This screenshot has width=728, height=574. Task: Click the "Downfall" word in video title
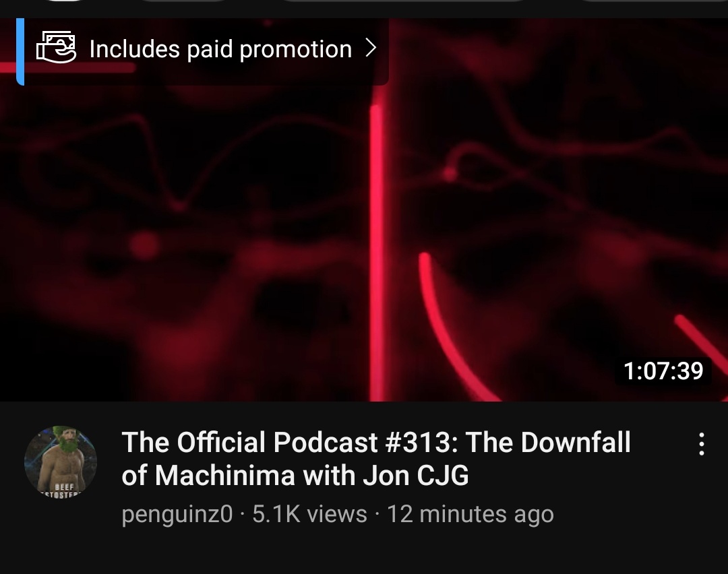point(576,442)
